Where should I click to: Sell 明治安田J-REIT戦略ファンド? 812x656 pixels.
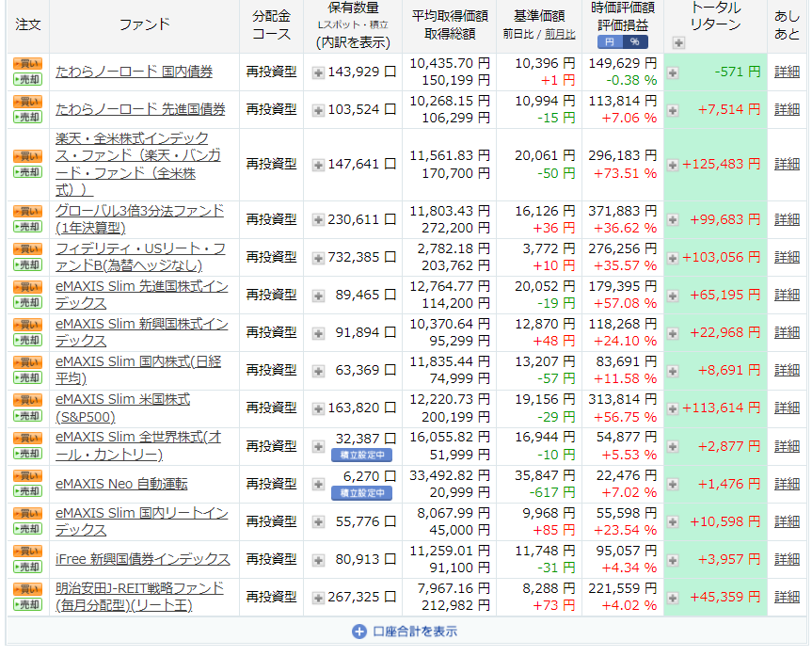27,604
